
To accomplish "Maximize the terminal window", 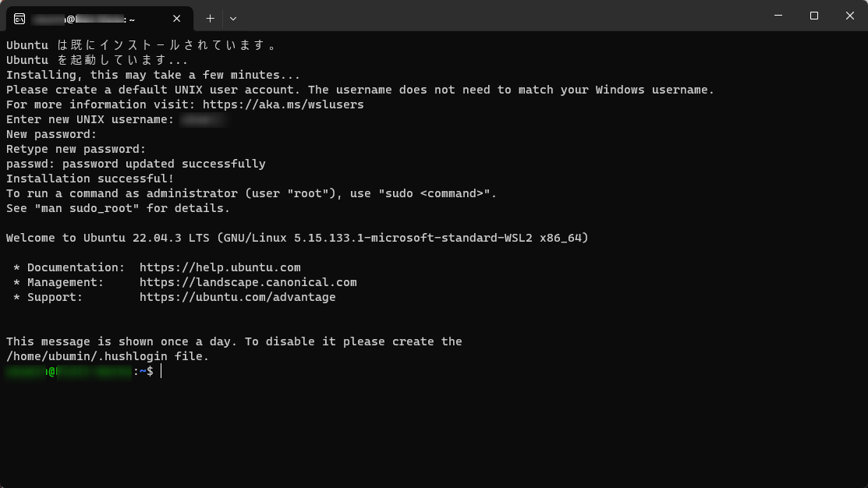I will pyautogui.click(x=813, y=16).
